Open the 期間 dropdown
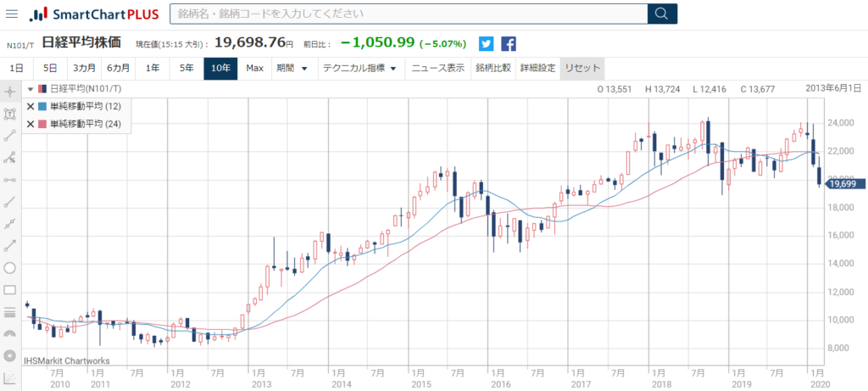This screenshot has height=391, width=868. 291,68
